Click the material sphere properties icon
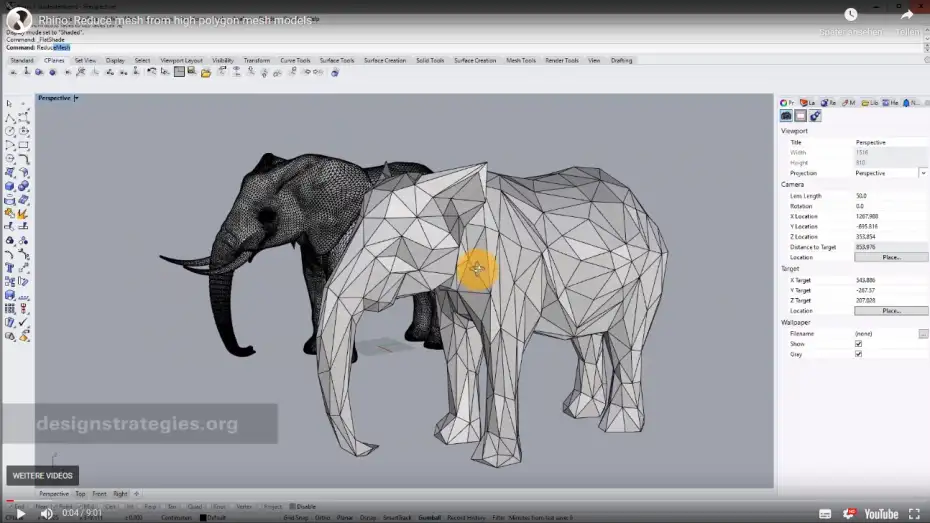 click(x=816, y=116)
